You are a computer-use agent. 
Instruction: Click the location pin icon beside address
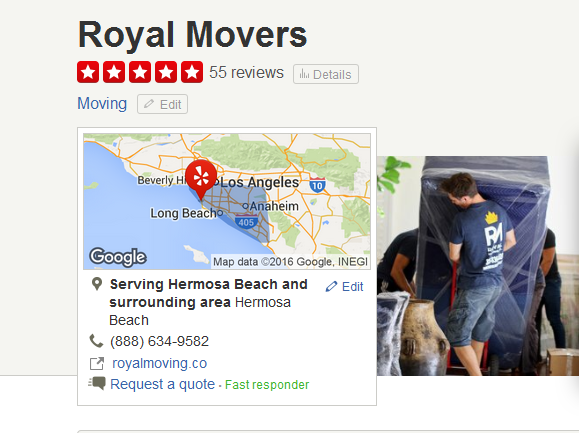97,284
